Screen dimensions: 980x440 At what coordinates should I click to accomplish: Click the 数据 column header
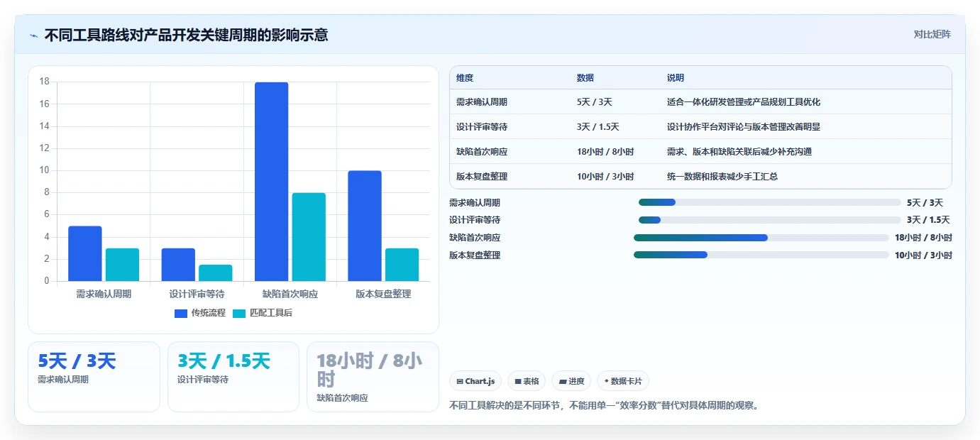(585, 78)
